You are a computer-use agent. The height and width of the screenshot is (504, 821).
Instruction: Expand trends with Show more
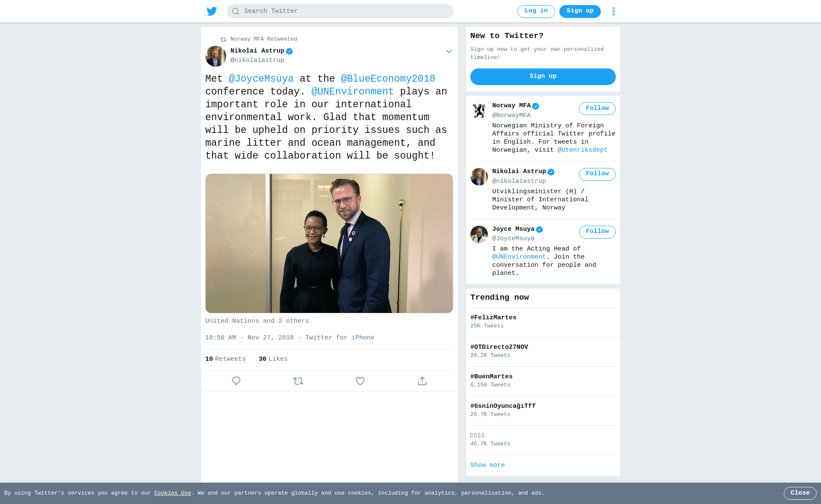(487, 465)
